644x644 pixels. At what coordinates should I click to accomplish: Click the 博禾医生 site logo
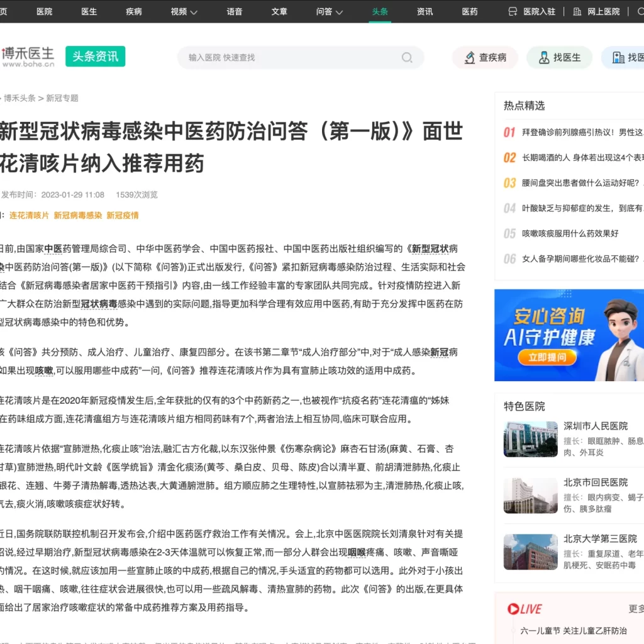pos(28,57)
